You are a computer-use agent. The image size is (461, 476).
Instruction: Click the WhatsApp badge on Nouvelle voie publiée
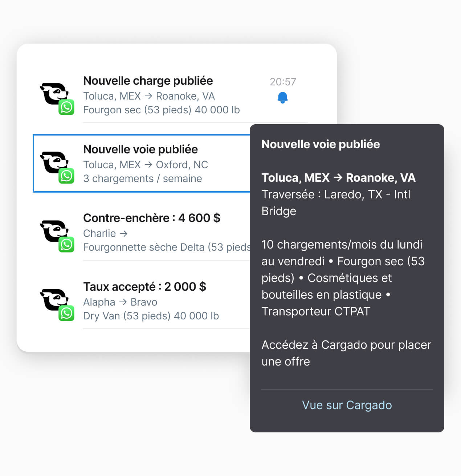coord(67,176)
